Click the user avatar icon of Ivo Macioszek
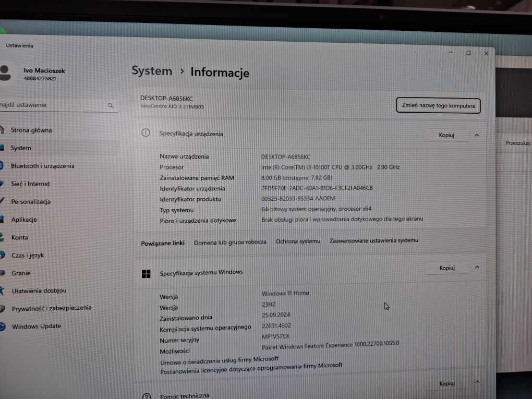Screen dimensions: 532x399 click(5, 73)
